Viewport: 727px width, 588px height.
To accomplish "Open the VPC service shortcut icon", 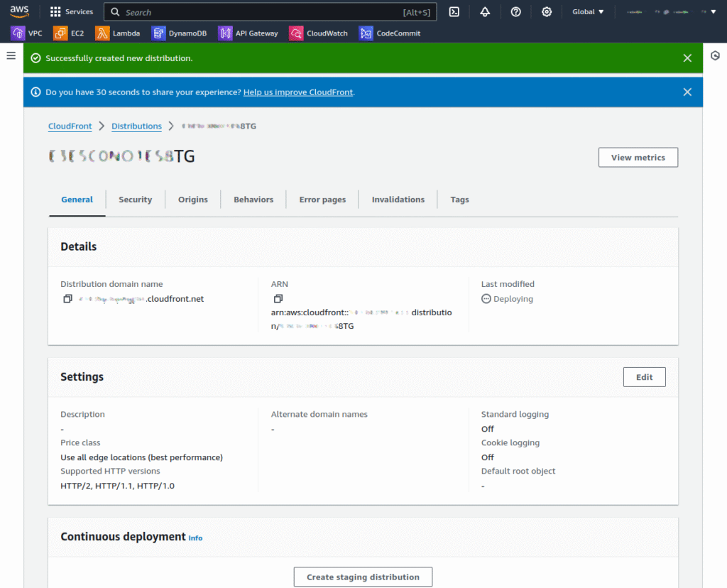I will [18, 33].
